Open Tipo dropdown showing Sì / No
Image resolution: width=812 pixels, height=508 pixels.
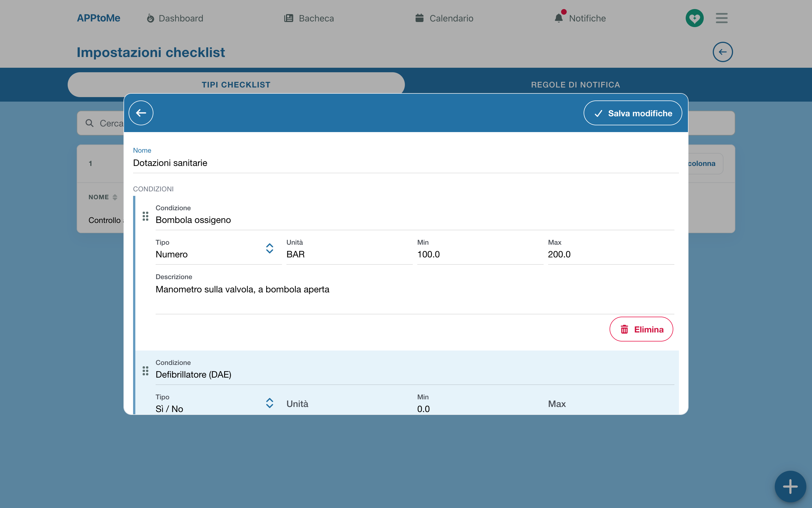(219, 403)
